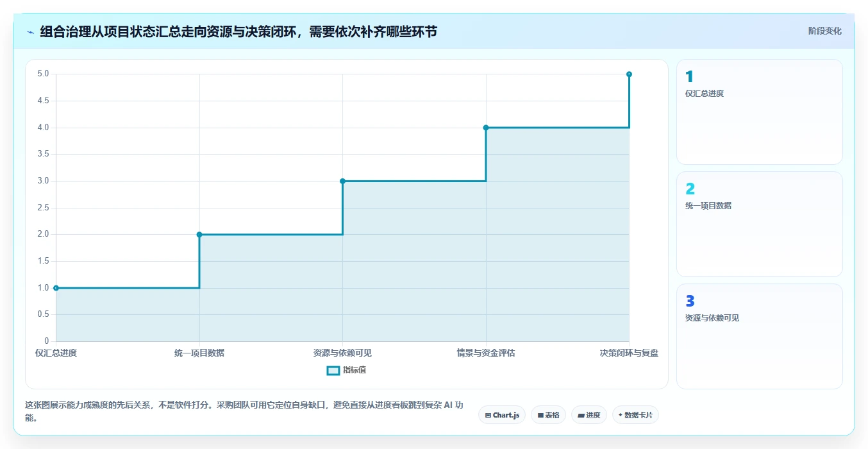Viewport: 868px width, 449px height.
Task: Open card 3 资源与依赖可见
Action: pyautogui.click(x=759, y=336)
